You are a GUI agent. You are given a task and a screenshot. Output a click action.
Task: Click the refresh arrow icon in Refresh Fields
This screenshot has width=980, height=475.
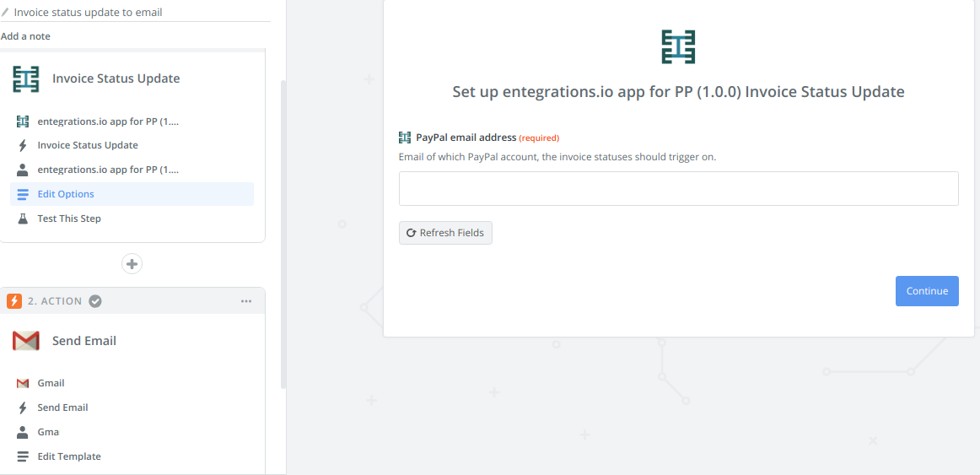click(412, 233)
